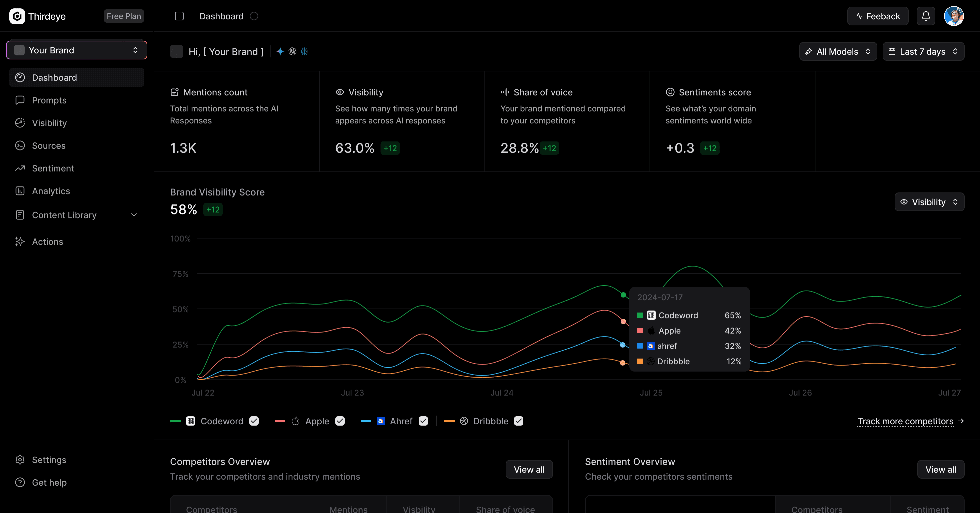Uncheck the Apple legend checkbox
980x513 pixels.
340,421
